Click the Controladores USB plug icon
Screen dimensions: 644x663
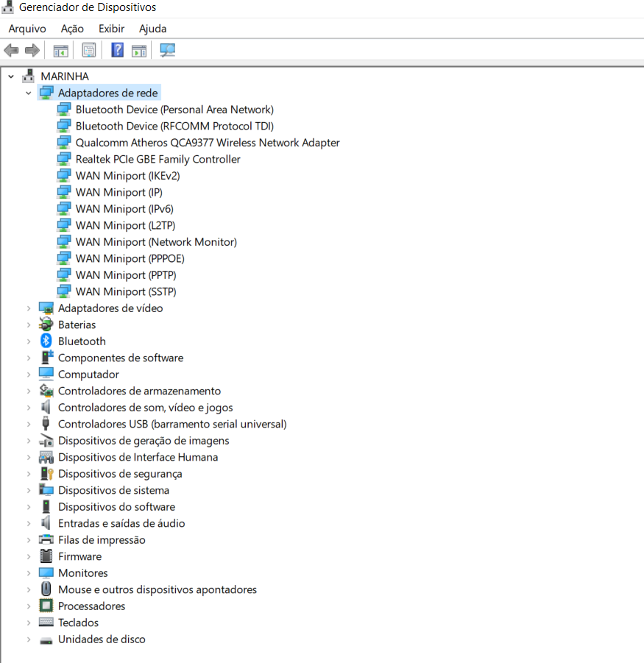[x=46, y=423]
